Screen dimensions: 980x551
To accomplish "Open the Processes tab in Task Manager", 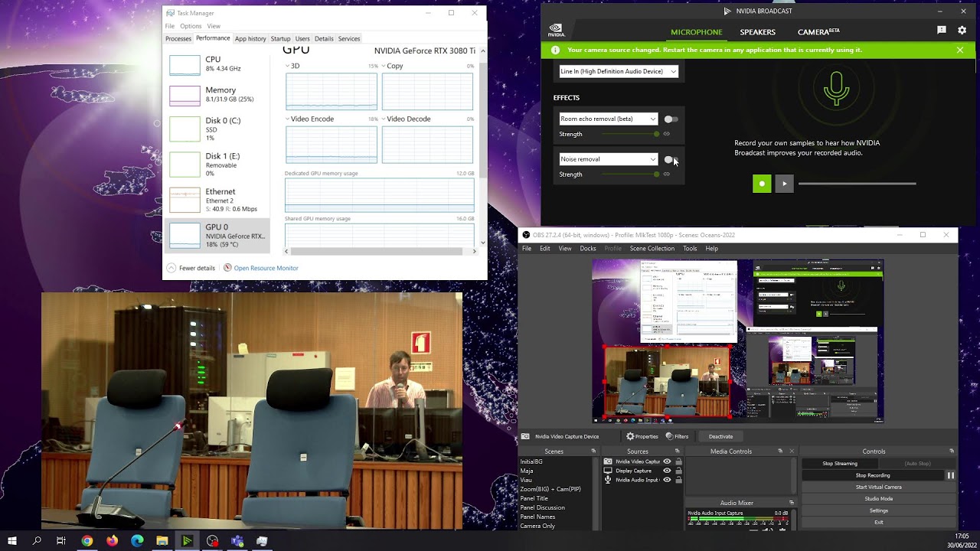I will click(x=178, y=39).
